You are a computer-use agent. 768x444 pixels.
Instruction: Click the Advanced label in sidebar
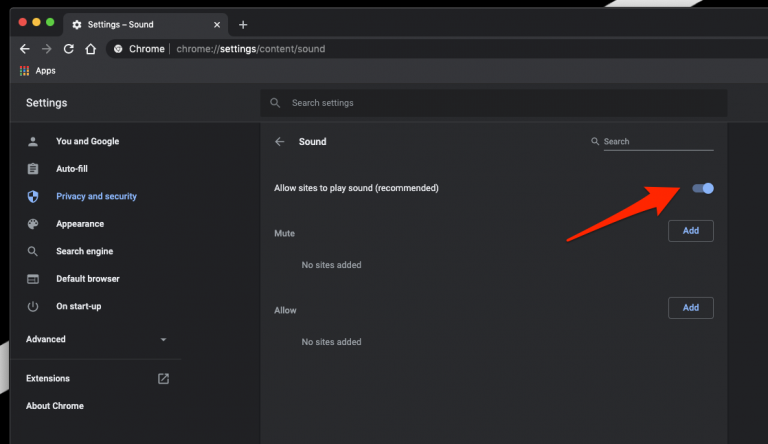click(46, 339)
